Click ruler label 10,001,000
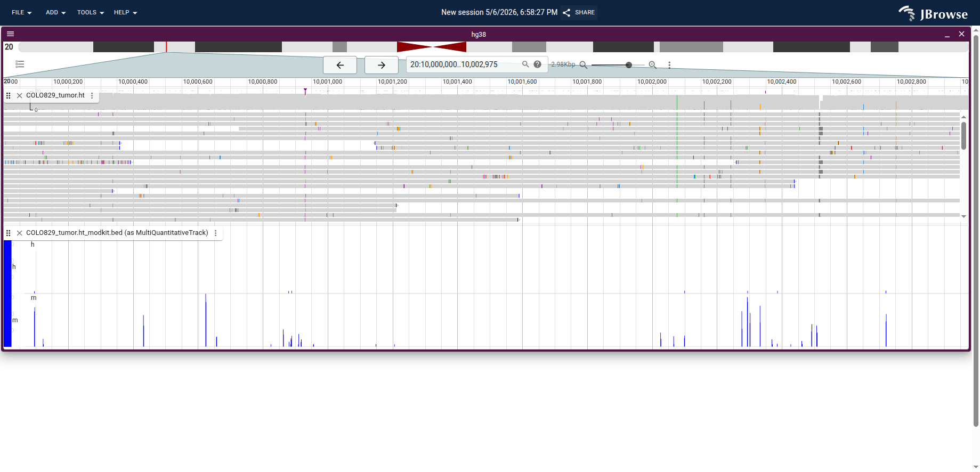This screenshot has width=980, height=472. pyautogui.click(x=327, y=82)
